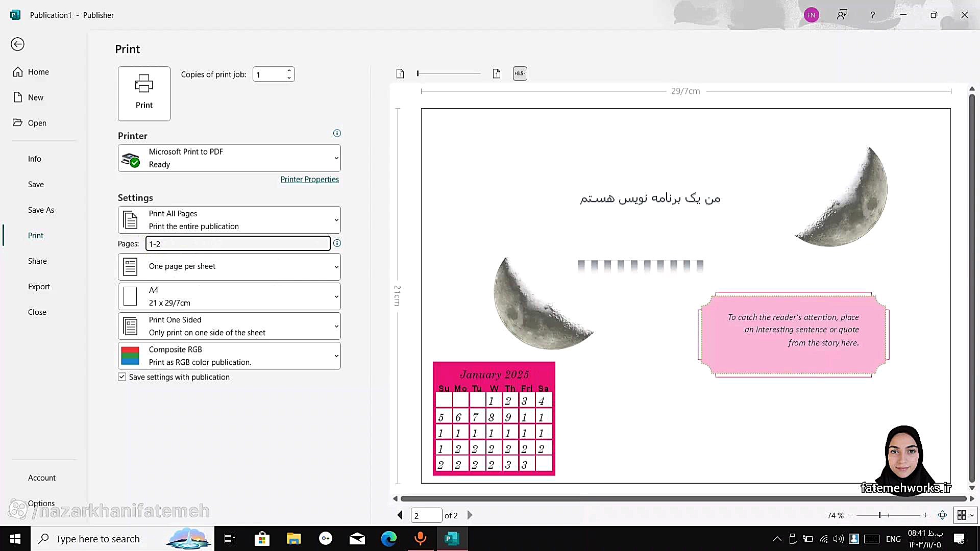The height and width of the screenshot is (551, 980).
Task: Click the zoom in plus button
Action: coord(925,515)
